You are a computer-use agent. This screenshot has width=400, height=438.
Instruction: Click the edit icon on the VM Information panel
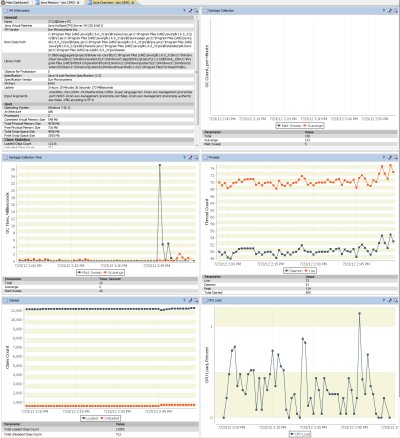pyautogui.click(x=190, y=11)
